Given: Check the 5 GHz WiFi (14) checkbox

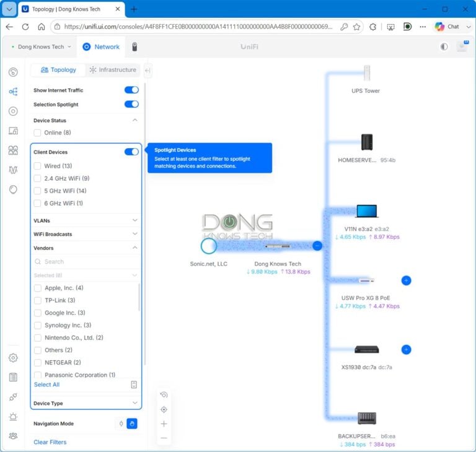Looking at the screenshot, I should pos(37,191).
